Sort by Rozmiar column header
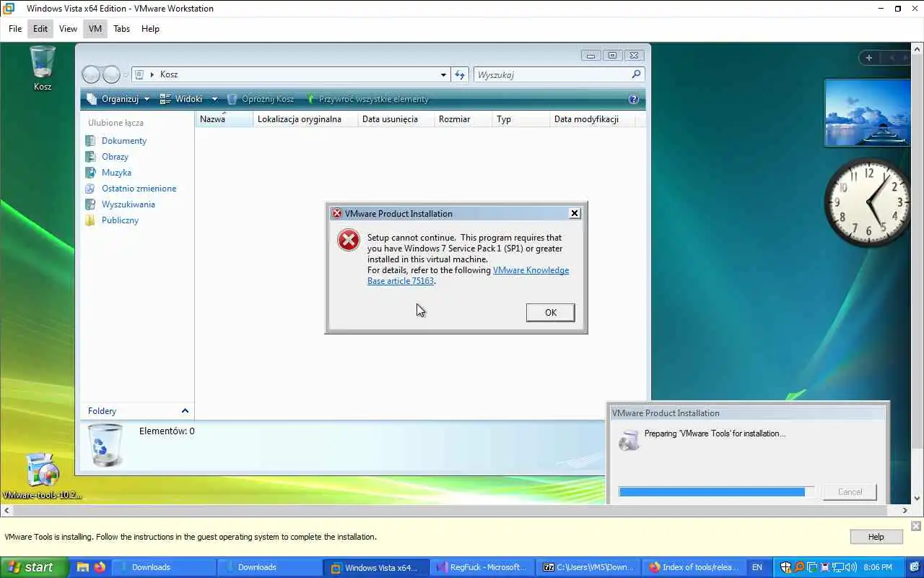 point(463,119)
